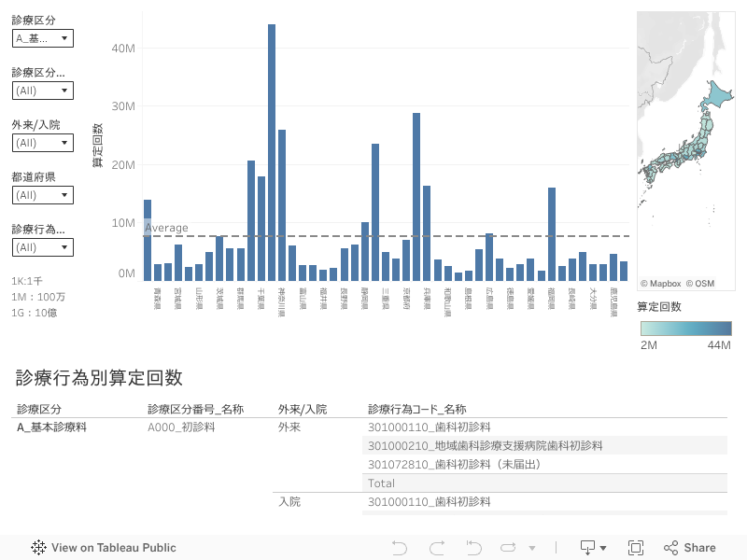Open the 都道府県 filter dropdown
This screenshot has width=747, height=560.
pos(42,195)
